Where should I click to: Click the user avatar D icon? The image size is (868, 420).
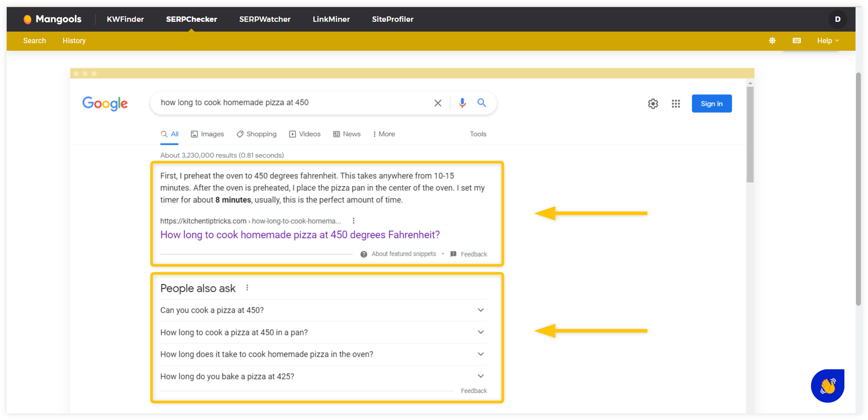(x=838, y=19)
